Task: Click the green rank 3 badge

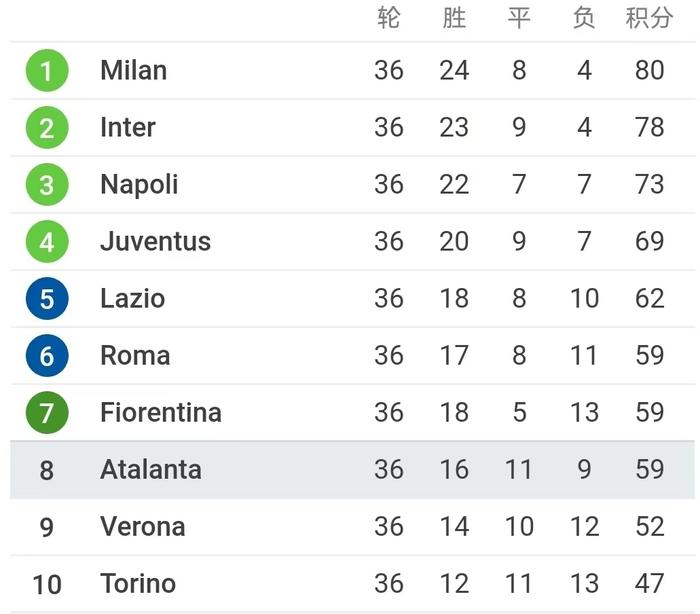Action: [x=47, y=184]
